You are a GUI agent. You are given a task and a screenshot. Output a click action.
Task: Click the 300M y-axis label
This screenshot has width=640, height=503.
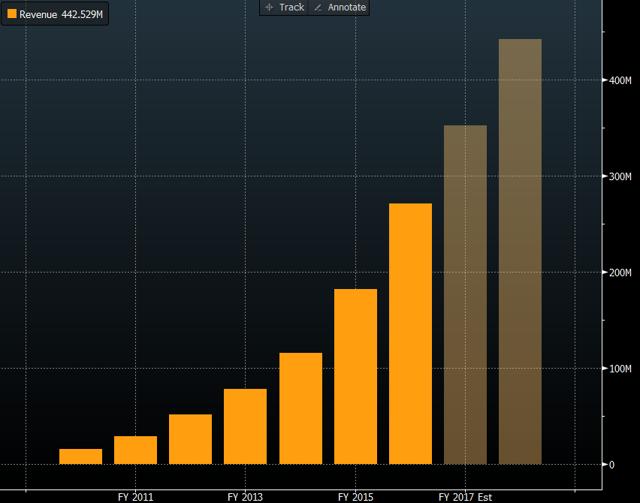(x=620, y=176)
